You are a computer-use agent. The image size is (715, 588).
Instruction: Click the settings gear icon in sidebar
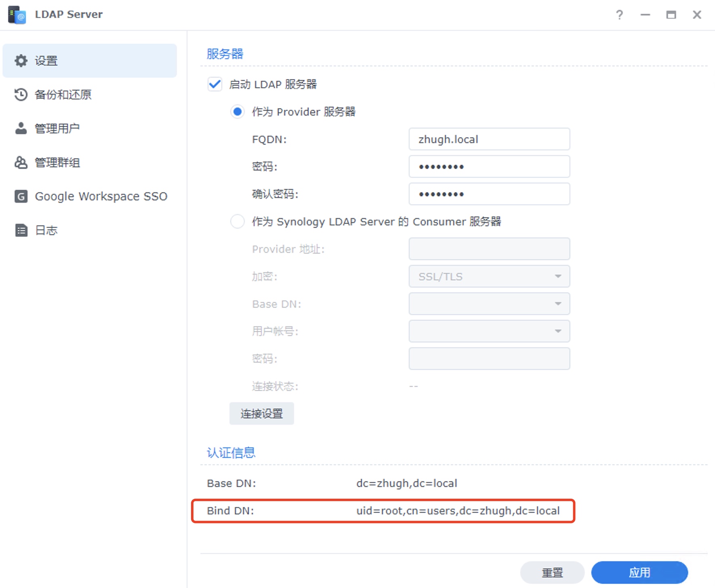coord(21,61)
